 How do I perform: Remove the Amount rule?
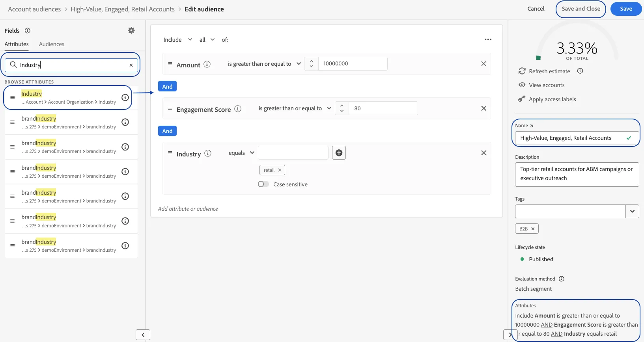pos(483,64)
